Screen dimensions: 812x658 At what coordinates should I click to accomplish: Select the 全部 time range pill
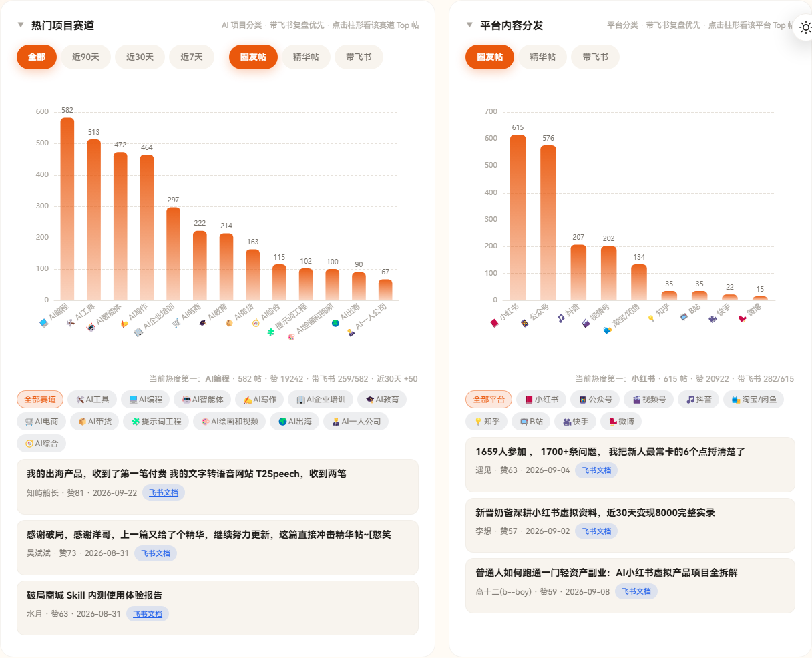(x=37, y=57)
